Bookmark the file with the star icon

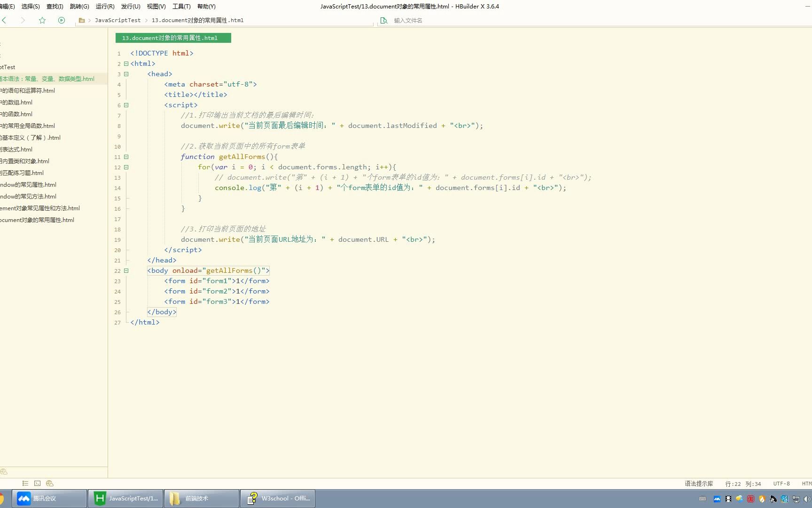tap(42, 20)
